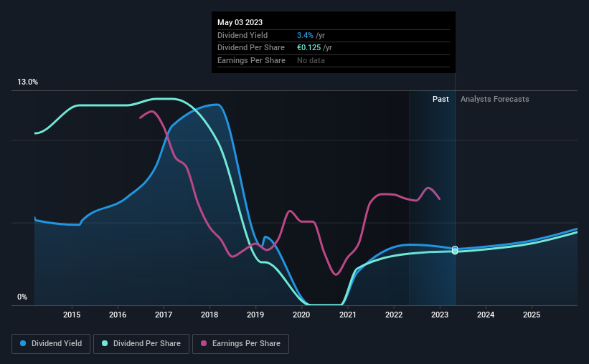
Task: Toggle the Dividend Per Share legend button
Action: coord(141,344)
